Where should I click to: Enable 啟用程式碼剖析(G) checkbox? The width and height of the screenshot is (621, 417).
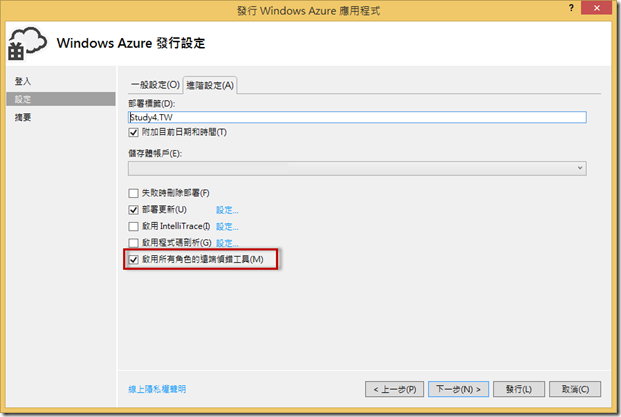133,243
